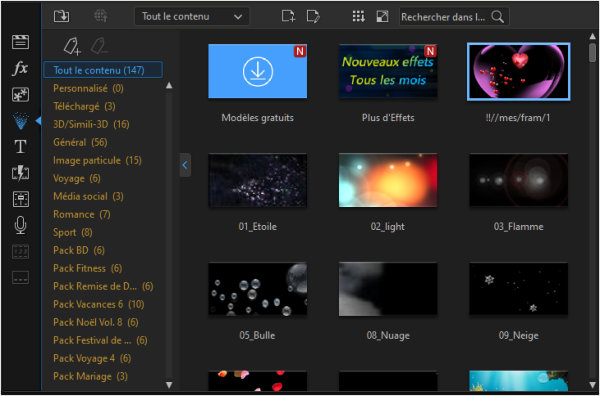Select the '01_Etoile' particle thumbnail

pos(258,180)
